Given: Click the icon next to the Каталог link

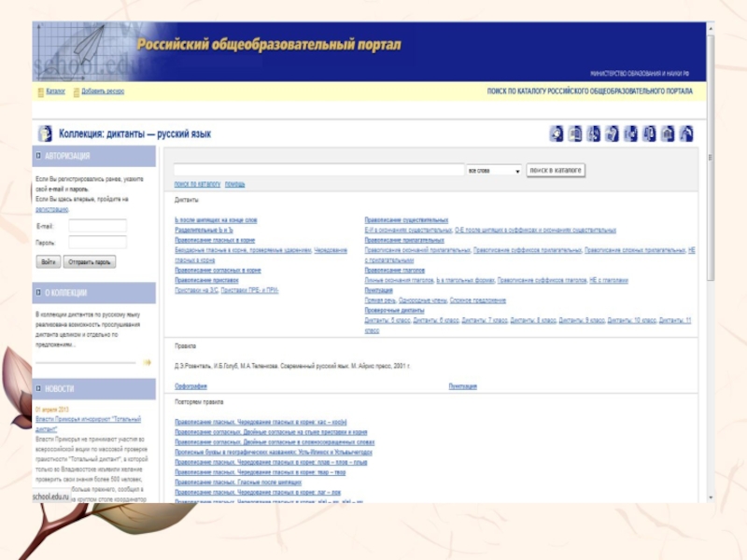Looking at the screenshot, I should 41,91.
